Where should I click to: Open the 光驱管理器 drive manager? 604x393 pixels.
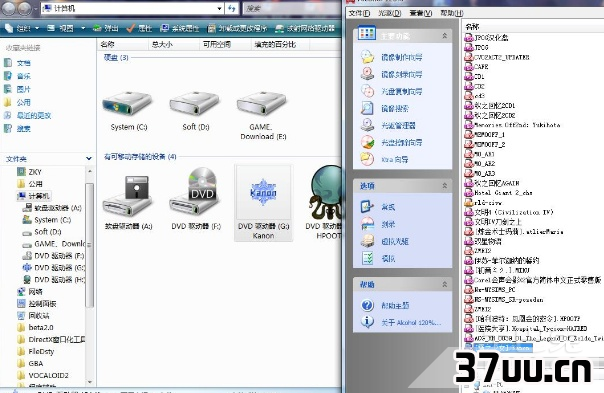pos(398,125)
